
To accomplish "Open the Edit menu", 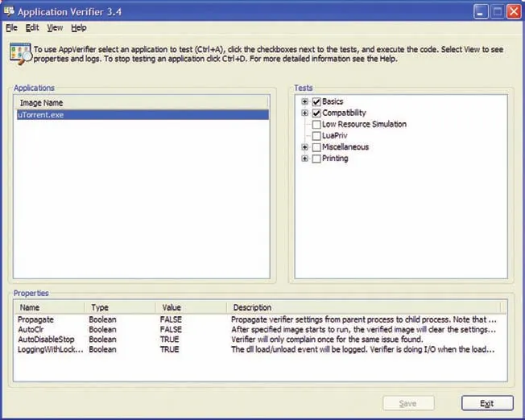I will tap(32, 28).
